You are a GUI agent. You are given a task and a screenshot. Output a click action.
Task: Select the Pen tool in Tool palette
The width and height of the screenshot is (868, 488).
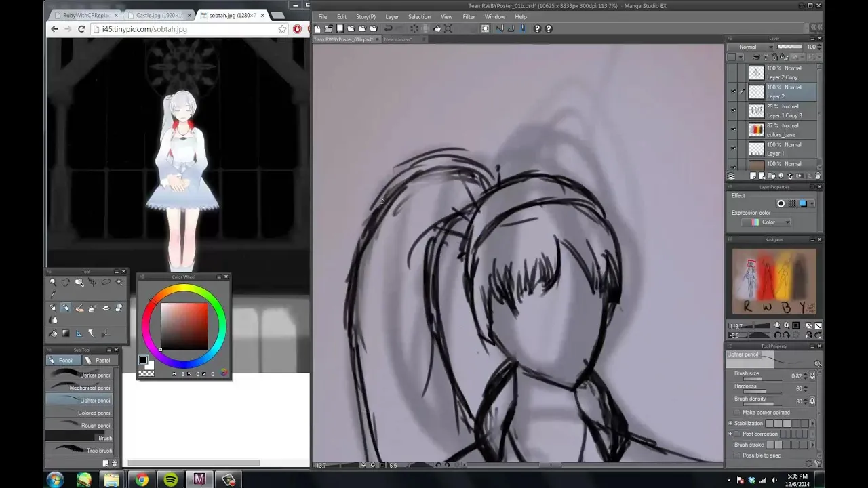[53, 308]
